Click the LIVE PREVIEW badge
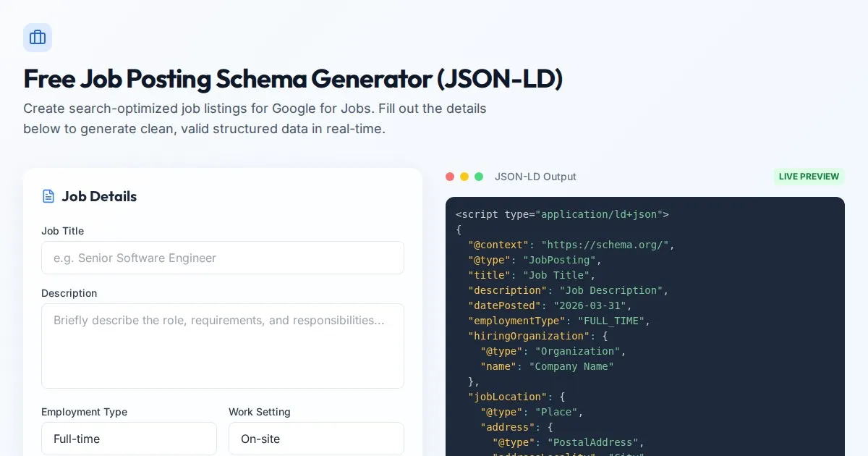This screenshot has width=868, height=456. (809, 177)
